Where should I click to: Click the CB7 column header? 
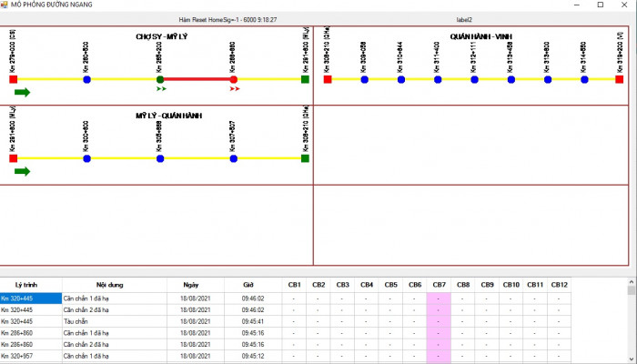pos(439,285)
